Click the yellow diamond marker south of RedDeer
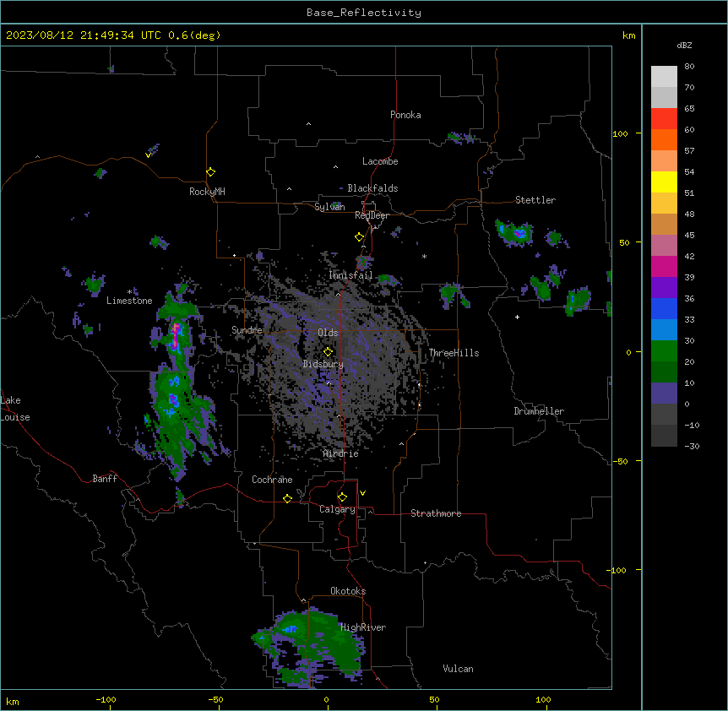 (360, 237)
